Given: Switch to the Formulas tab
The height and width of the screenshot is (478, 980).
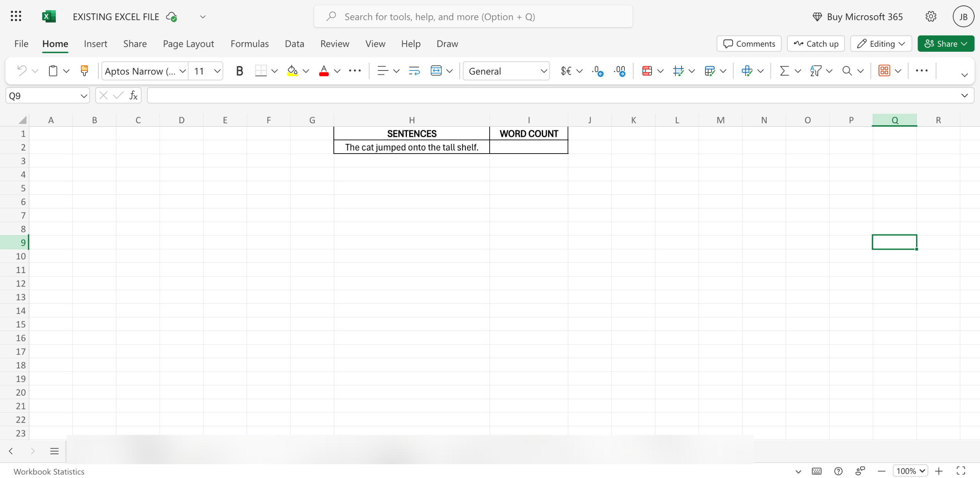Looking at the screenshot, I should 250,44.
